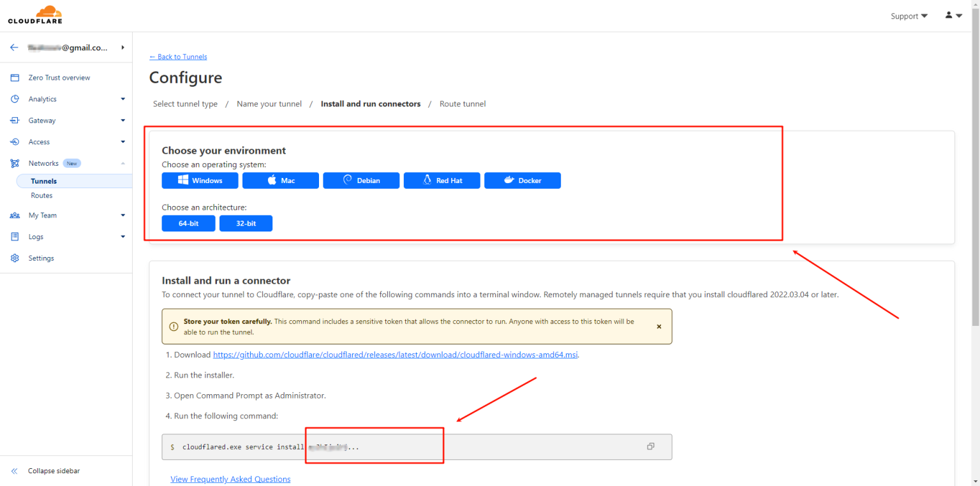Click the Back to Tunnels link
The height and width of the screenshot is (486, 980).
(x=178, y=56)
